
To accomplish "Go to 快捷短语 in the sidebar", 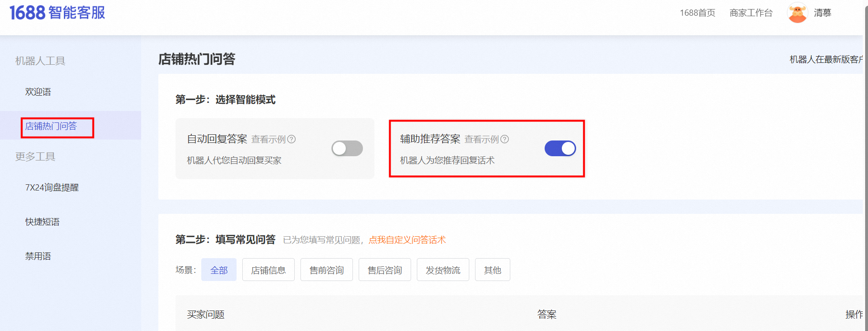I will coord(42,222).
